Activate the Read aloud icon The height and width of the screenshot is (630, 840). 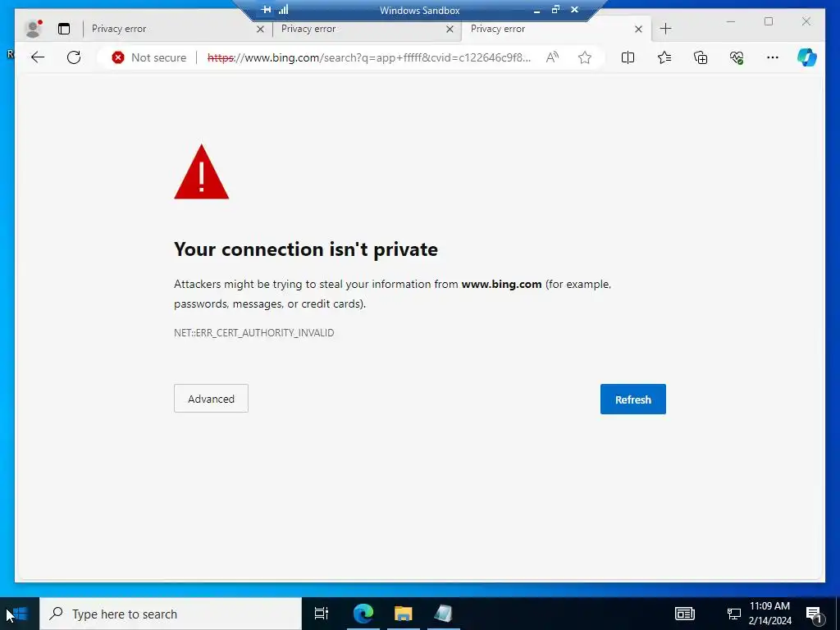click(x=552, y=57)
